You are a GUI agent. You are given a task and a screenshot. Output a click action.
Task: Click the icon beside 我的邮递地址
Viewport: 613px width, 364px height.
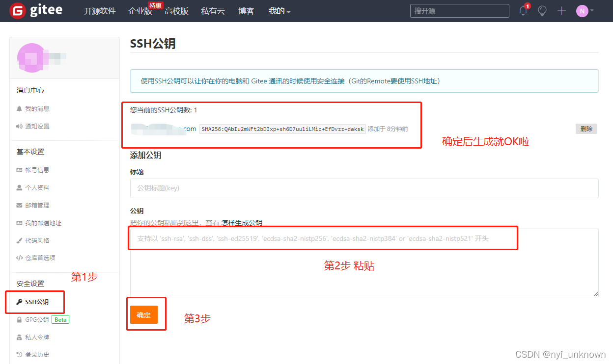[x=19, y=223]
